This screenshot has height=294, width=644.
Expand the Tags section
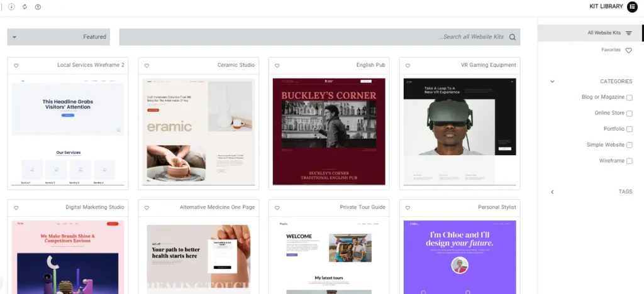(552, 192)
